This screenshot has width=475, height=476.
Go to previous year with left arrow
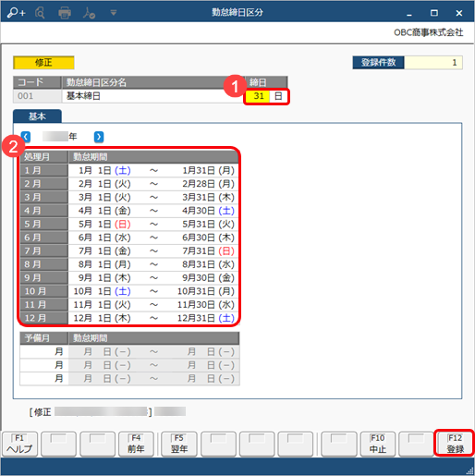coord(26,137)
